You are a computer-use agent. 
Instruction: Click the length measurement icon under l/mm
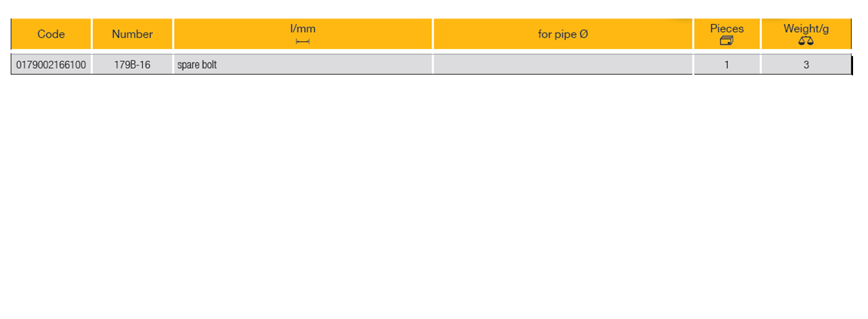303,42
